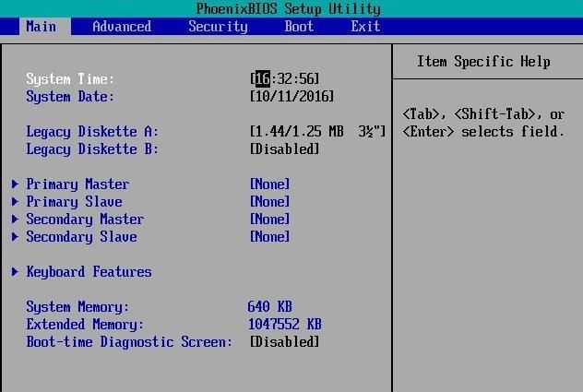Viewport: 583px width, 392px height.
Task: Select Primary Master [None] value
Action: click(x=269, y=184)
